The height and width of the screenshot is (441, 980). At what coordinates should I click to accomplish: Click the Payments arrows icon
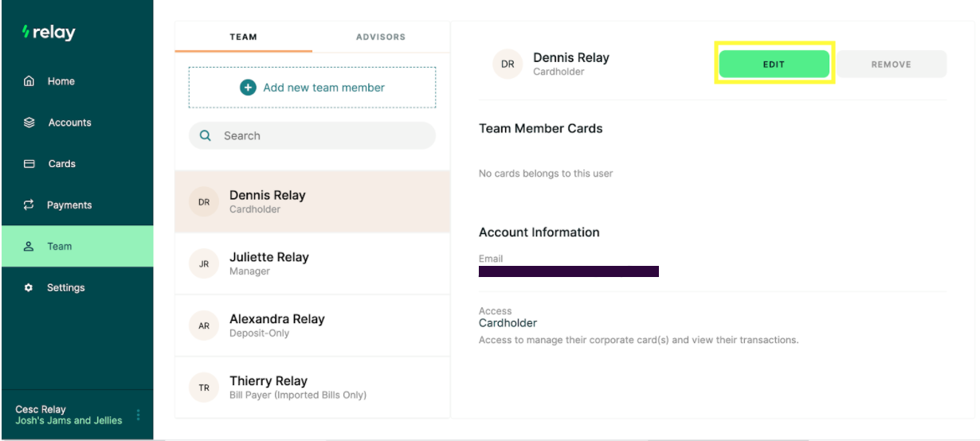click(29, 205)
